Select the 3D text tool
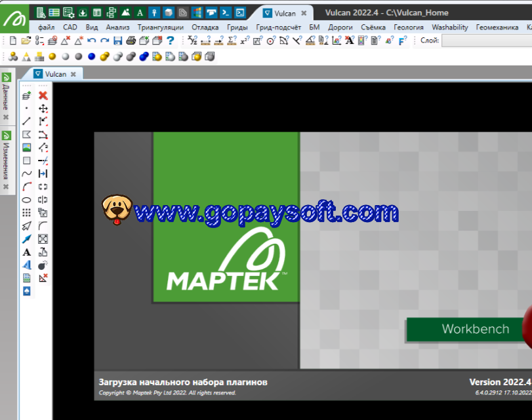The image size is (532, 420). click(26, 265)
